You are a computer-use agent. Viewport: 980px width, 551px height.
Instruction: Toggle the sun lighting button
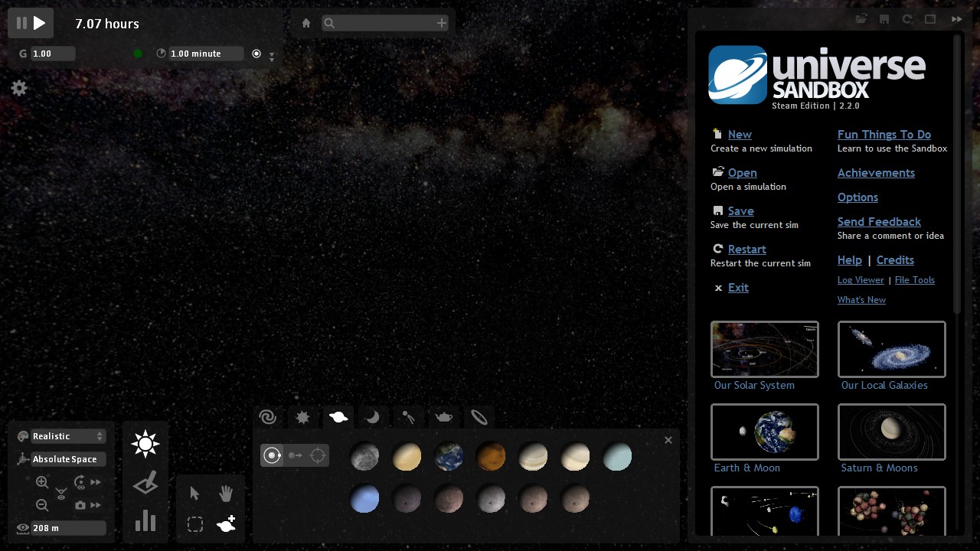(x=145, y=444)
